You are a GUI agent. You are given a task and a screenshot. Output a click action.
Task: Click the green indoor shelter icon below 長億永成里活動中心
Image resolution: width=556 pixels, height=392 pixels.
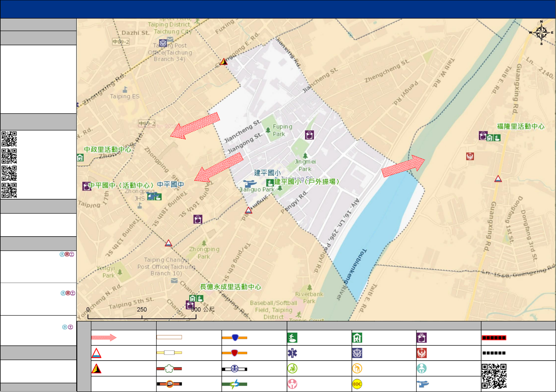[193, 298]
